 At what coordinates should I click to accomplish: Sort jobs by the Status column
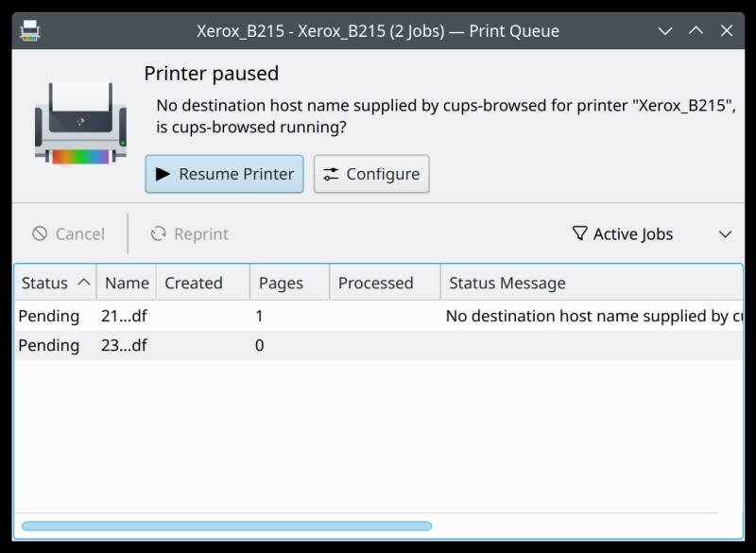tap(55, 283)
